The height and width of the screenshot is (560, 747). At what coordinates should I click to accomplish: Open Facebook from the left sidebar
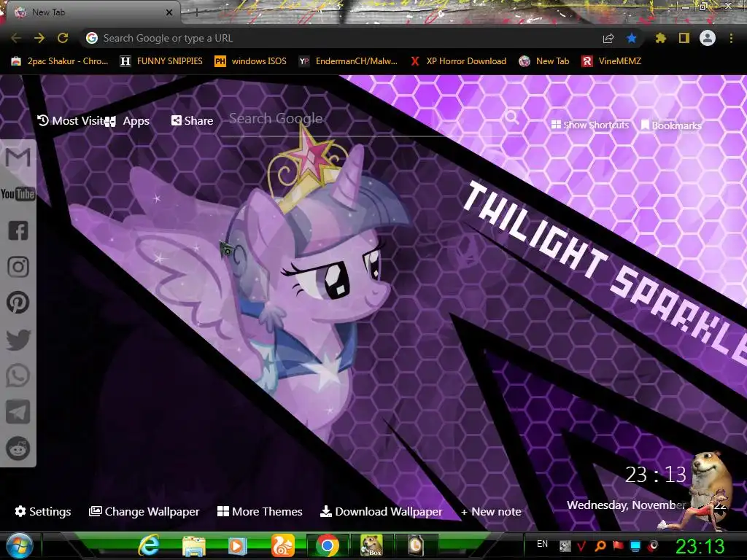tap(18, 230)
